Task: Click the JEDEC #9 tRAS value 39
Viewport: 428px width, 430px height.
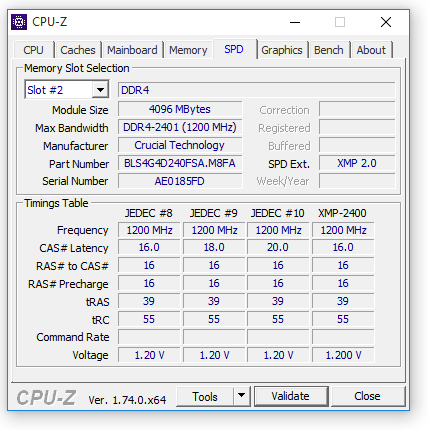Action: point(214,301)
